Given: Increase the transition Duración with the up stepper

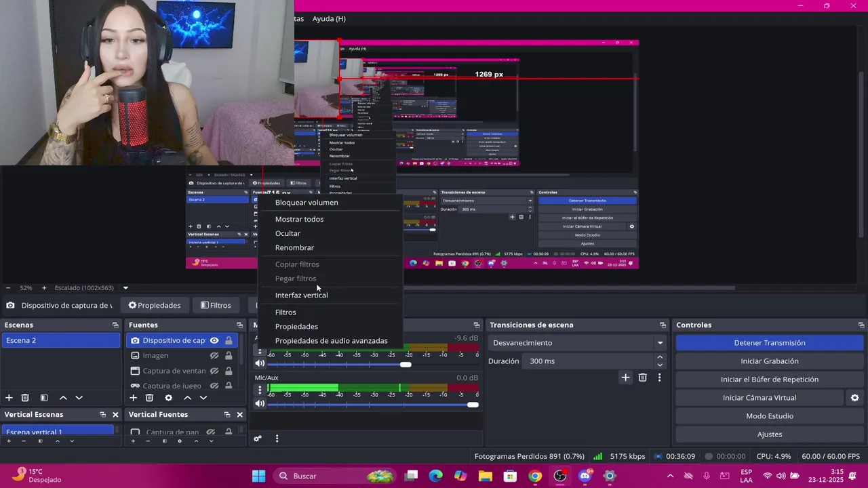Looking at the screenshot, I should point(660,357).
